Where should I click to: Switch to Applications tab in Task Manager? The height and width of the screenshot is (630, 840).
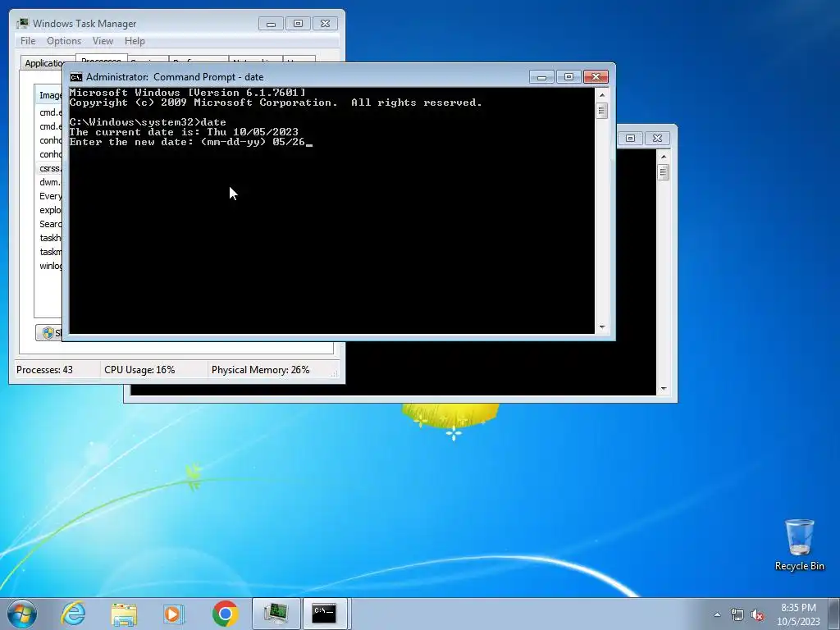tap(43, 63)
